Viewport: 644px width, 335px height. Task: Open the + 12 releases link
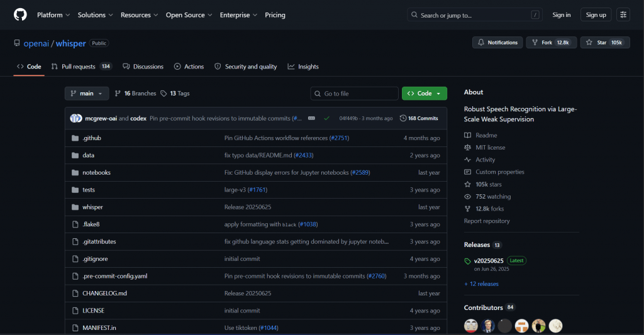(481, 283)
